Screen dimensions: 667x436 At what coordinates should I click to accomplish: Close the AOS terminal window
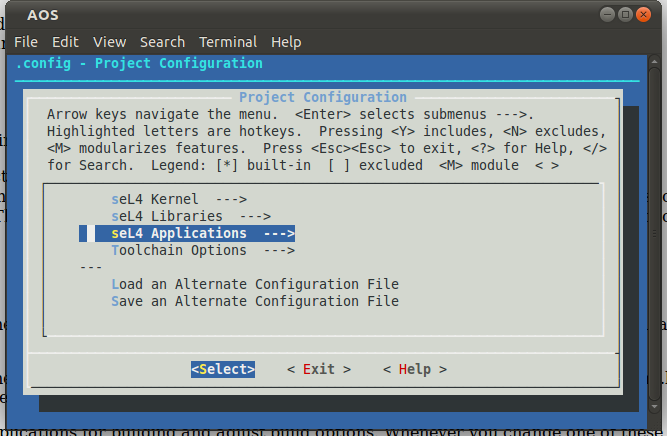[x=644, y=15]
